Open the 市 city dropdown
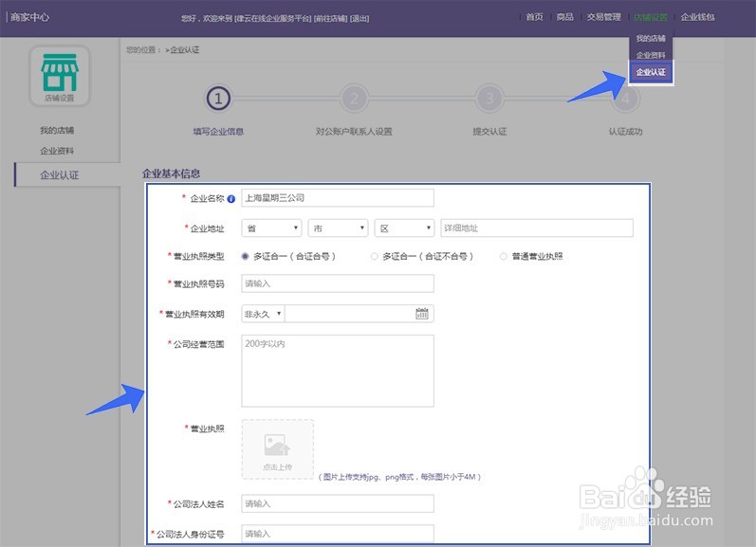The height and width of the screenshot is (547, 756). click(338, 228)
